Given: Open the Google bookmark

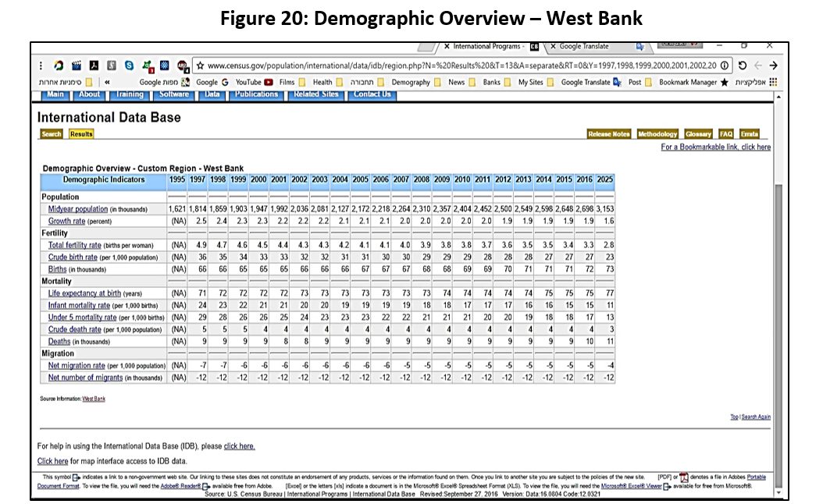Looking at the screenshot, I should [212, 82].
